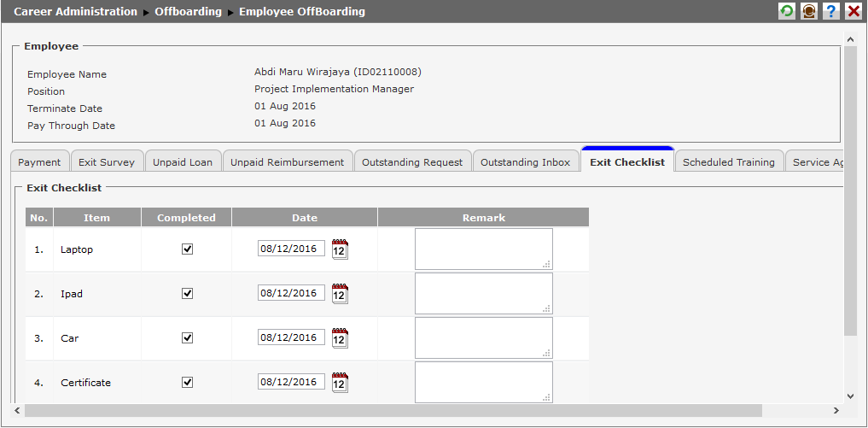868x428 pixels.
Task: Close the Employee OffBoarding page with the red X
Action: point(853,11)
